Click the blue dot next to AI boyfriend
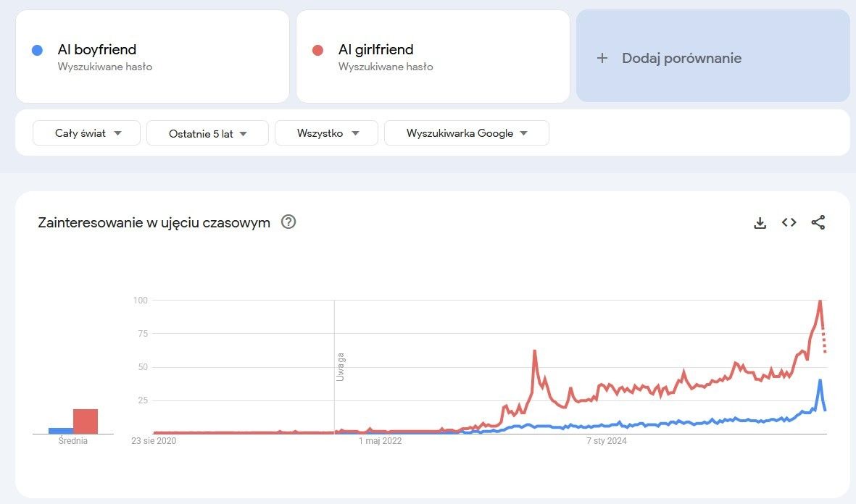This screenshot has width=856, height=504. 37,50
